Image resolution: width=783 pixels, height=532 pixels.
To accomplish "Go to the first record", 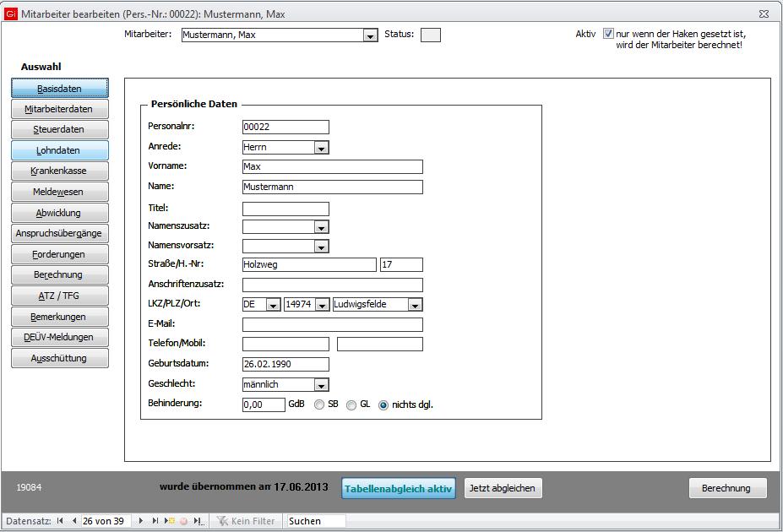I will click(x=61, y=521).
